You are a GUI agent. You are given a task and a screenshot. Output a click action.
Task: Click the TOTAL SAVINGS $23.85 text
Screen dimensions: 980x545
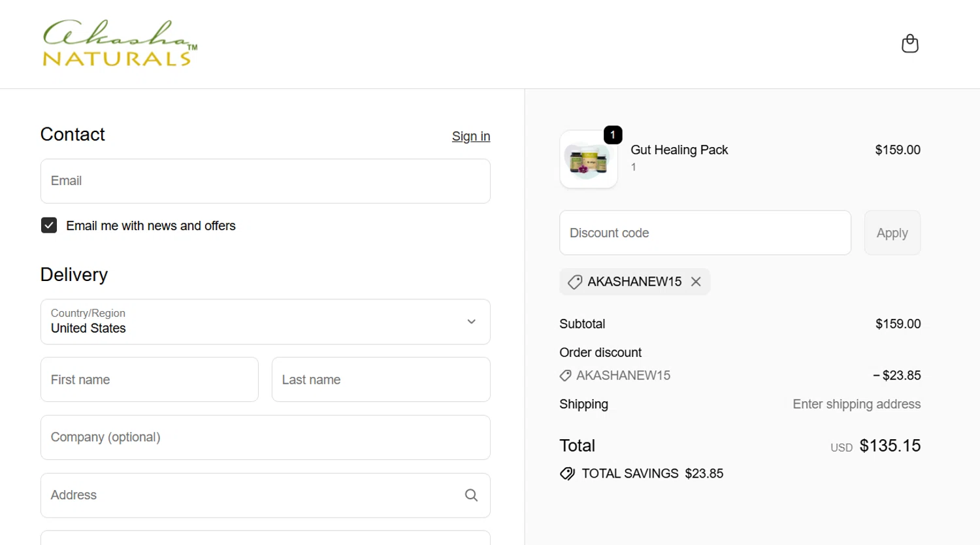tap(653, 474)
